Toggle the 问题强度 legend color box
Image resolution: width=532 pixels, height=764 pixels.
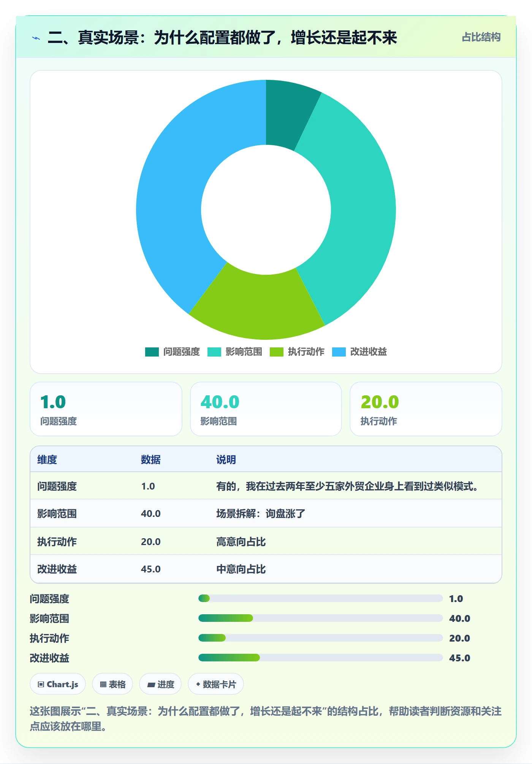point(152,352)
